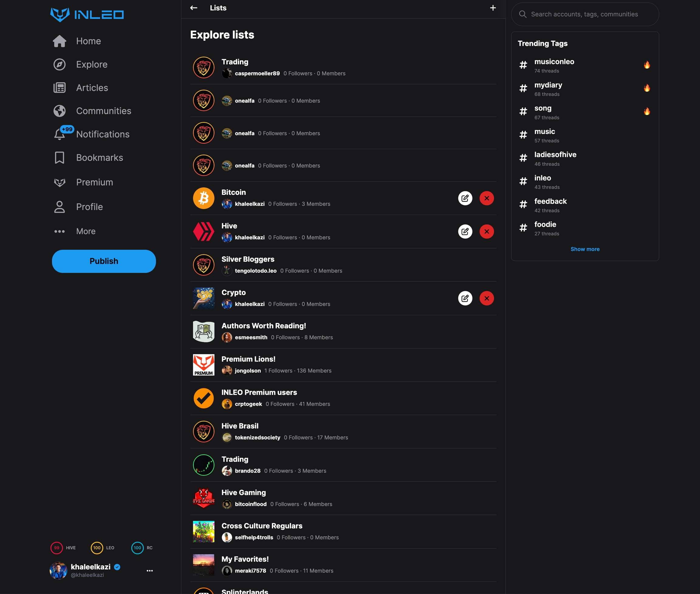This screenshot has width=700, height=594.
Task: Delete the Hive list
Action: 487,231
